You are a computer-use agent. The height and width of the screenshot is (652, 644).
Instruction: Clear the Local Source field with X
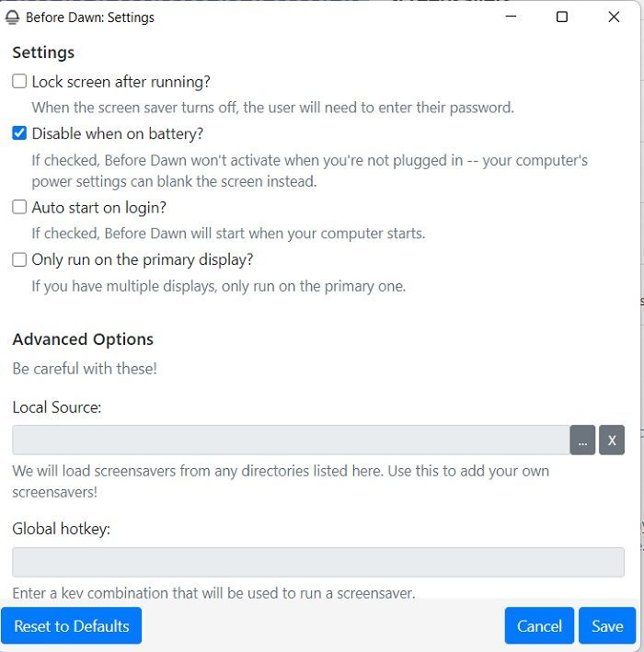[612, 440]
